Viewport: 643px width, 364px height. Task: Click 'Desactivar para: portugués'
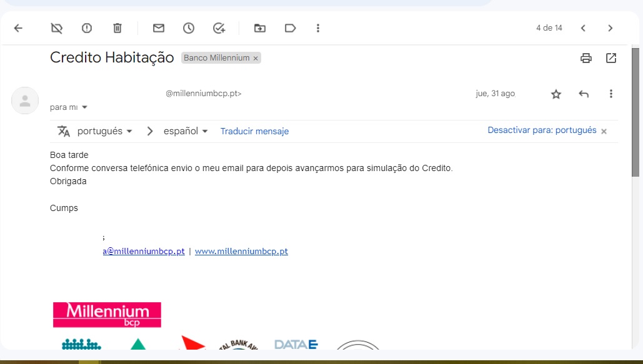pos(542,130)
